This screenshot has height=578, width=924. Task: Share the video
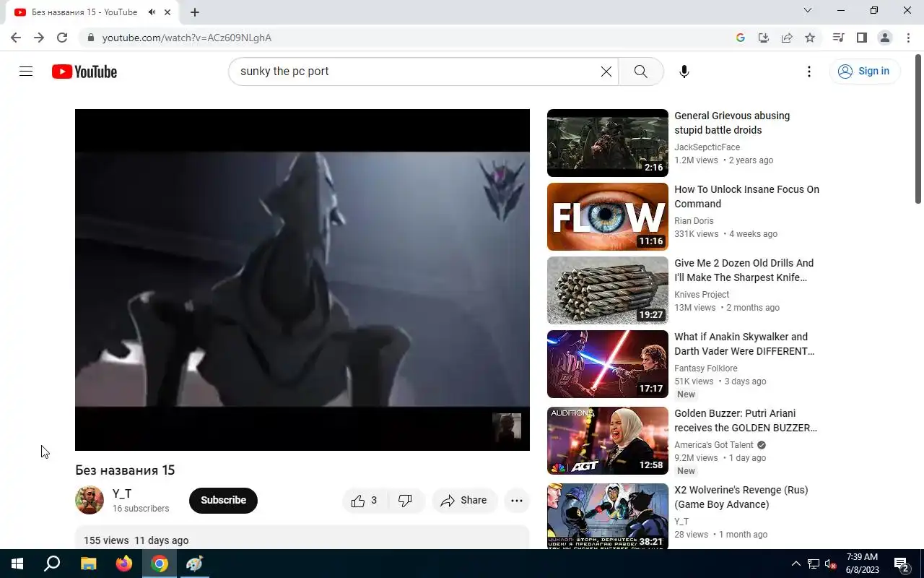pyautogui.click(x=464, y=500)
